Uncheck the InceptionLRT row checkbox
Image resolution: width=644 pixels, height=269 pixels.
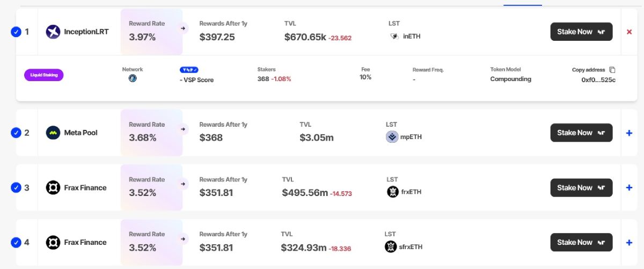(16, 32)
